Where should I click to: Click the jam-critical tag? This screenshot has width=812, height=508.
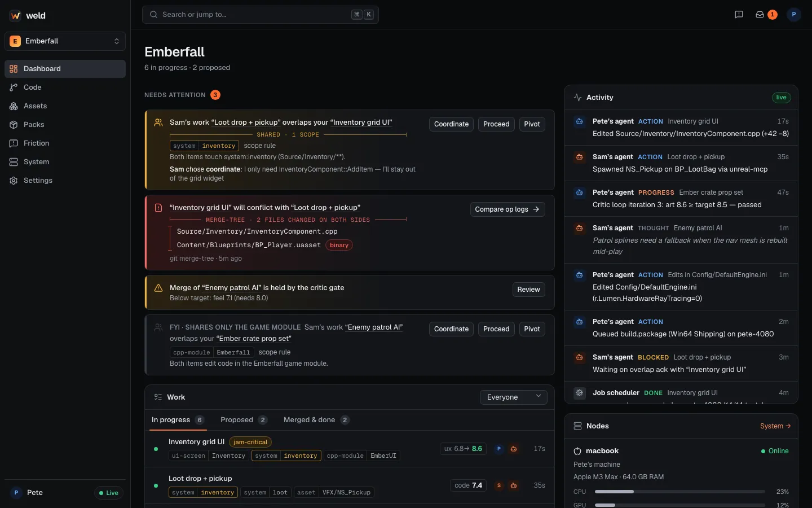pyautogui.click(x=250, y=442)
